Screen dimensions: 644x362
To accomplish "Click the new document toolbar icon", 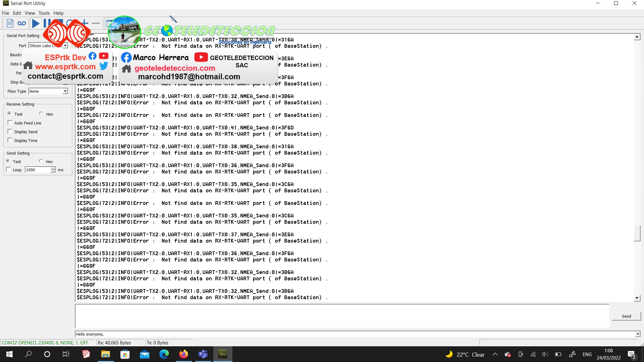I will coord(10,23).
